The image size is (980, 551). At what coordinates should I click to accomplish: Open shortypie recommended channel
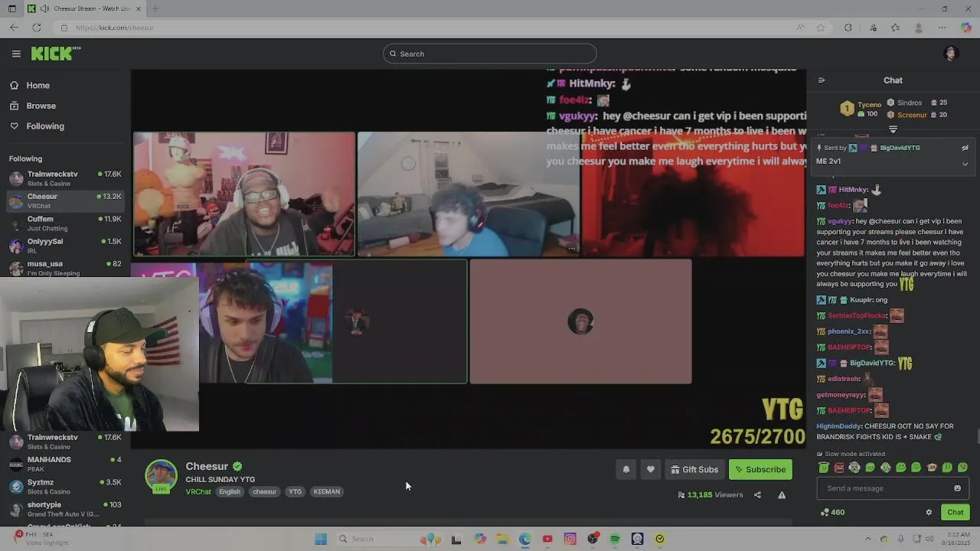point(65,509)
